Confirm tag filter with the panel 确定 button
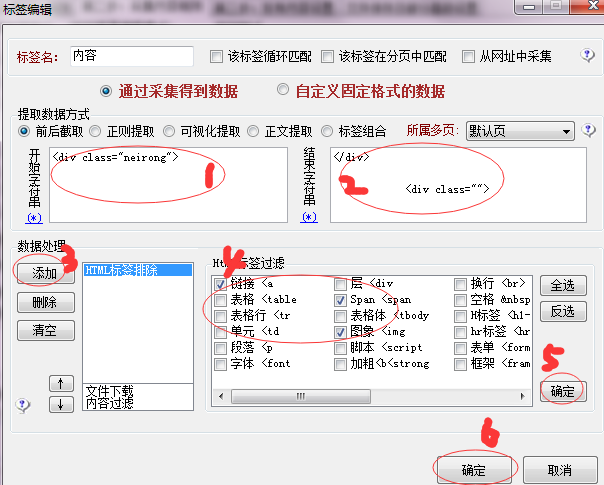Viewport: 604px width, 485px height. click(563, 392)
